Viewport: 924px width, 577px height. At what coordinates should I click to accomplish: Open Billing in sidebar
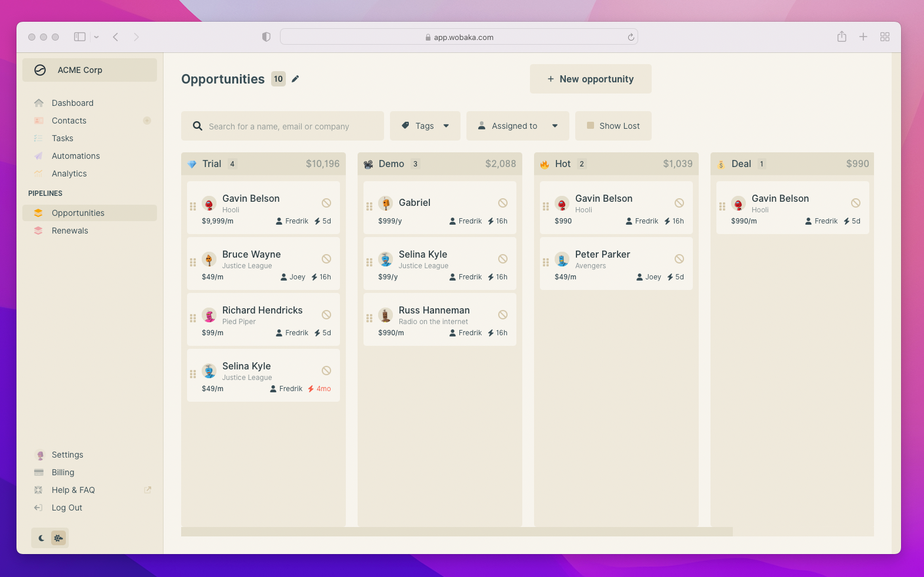tap(89, 472)
